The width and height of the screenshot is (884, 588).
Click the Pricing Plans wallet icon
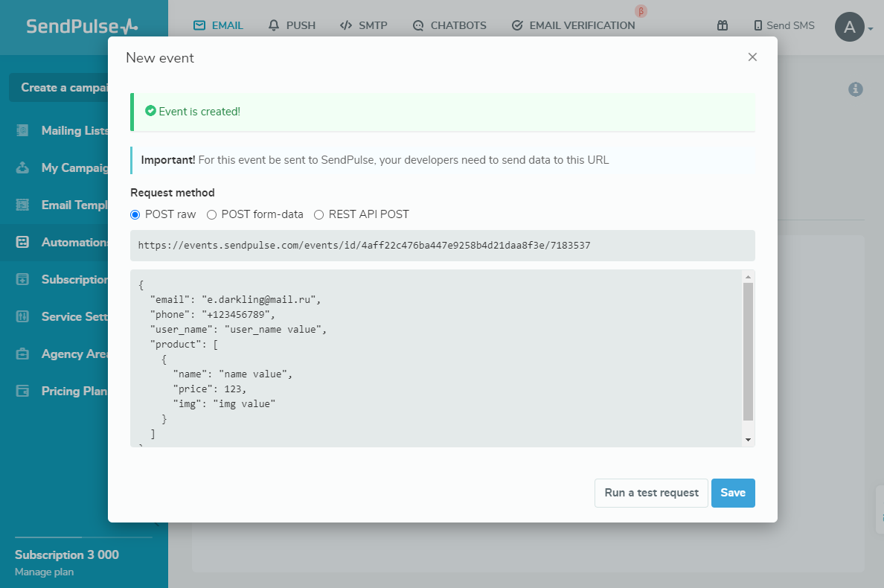pyautogui.click(x=22, y=391)
